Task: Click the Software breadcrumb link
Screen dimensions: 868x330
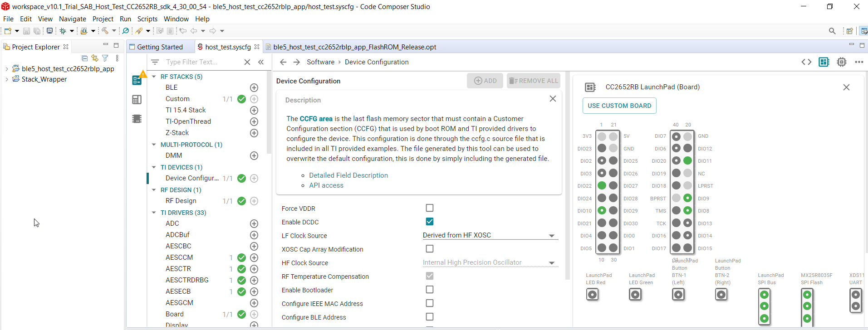Action: (320, 62)
